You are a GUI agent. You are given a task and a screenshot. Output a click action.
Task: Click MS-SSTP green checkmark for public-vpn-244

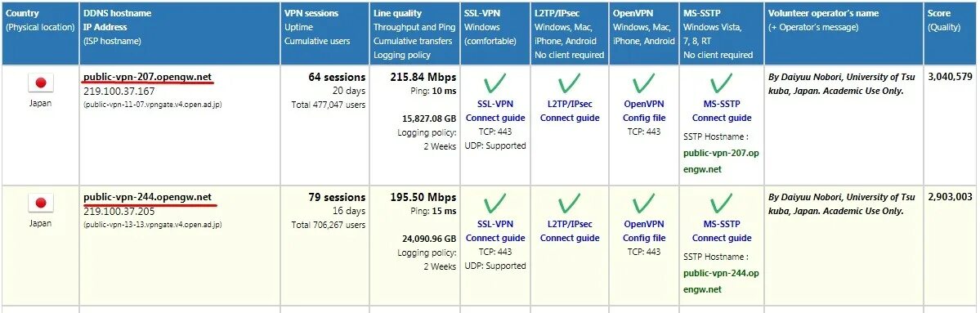[721, 203]
